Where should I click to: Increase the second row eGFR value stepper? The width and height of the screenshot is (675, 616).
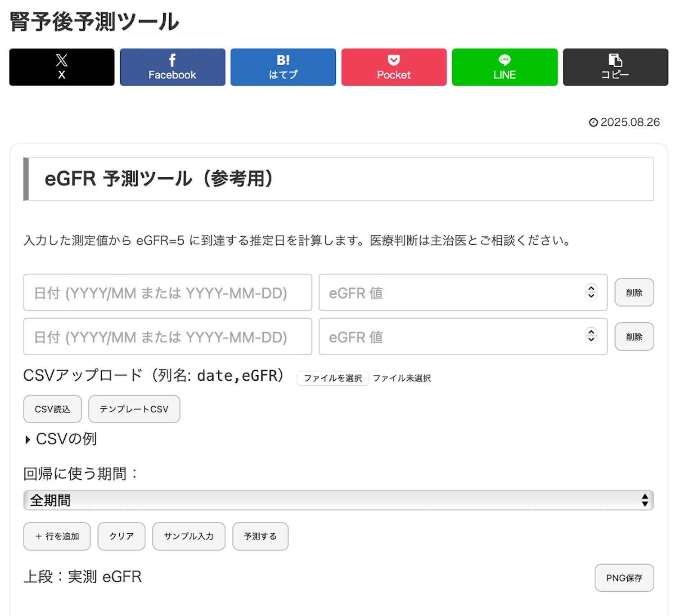(x=591, y=332)
